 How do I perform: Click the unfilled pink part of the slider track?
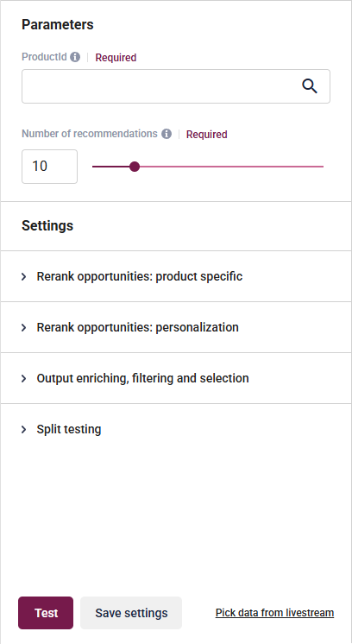click(231, 167)
